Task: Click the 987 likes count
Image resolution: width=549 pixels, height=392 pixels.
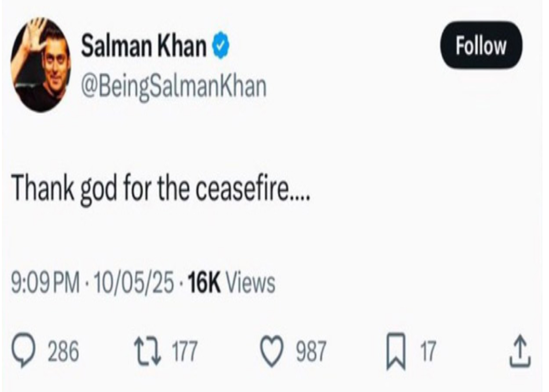Action: pos(311,351)
